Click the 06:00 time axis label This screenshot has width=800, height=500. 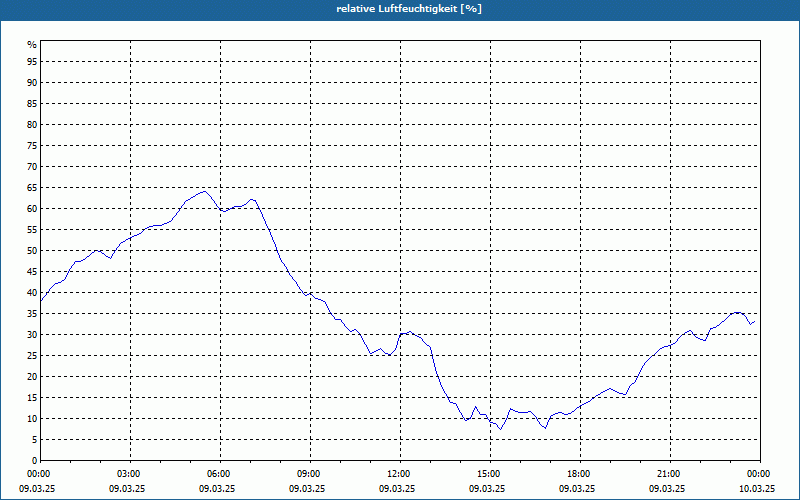220,474
